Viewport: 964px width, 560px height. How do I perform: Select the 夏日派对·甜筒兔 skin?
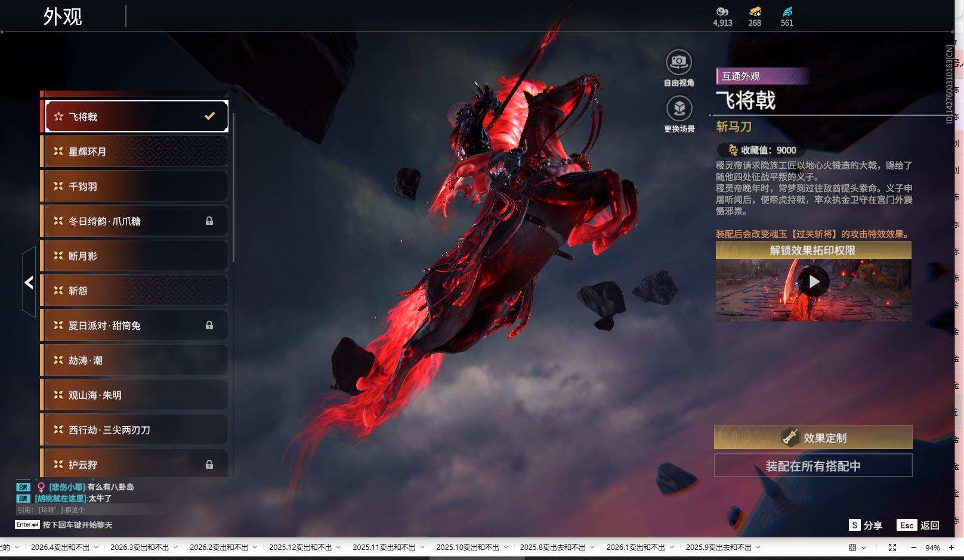click(135, 326)
